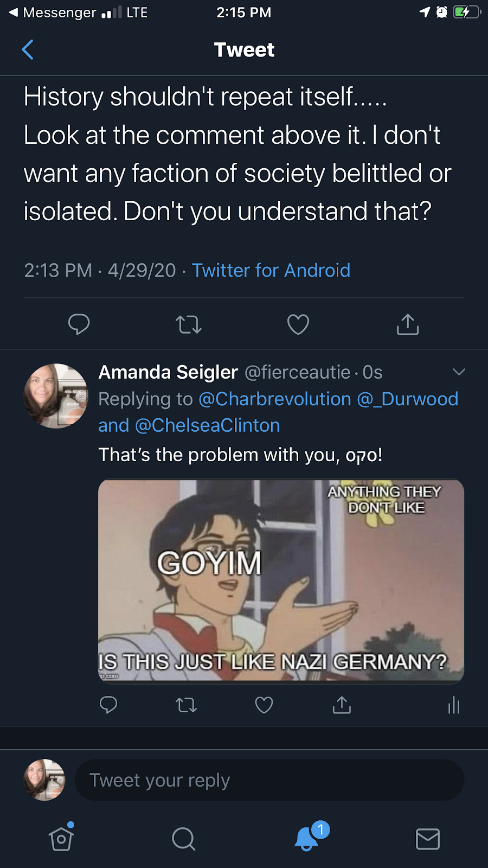Comment on Amanda Seigler's reply
488x868 pixels.
point(108,705)
